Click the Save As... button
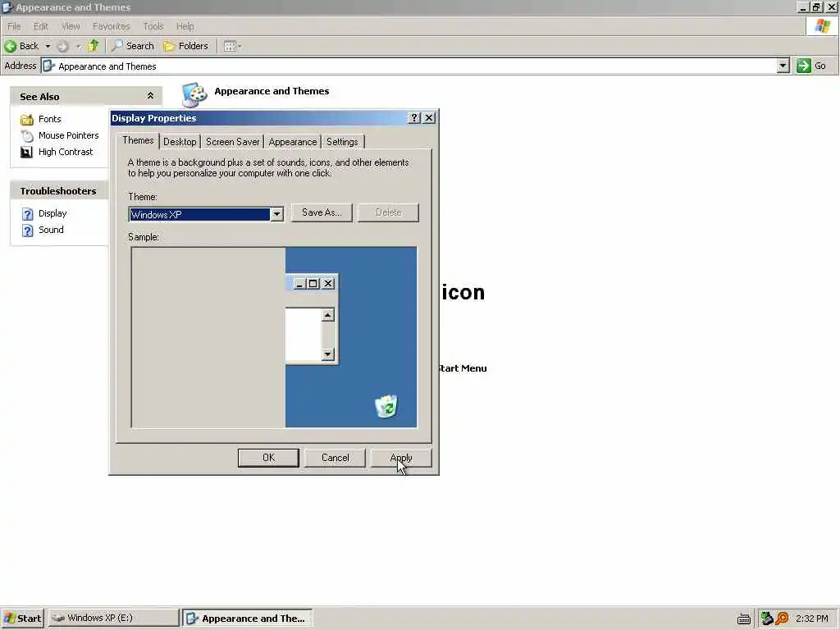Image resolution: width=840 pixels, height=630 pixels. tap(322, 212)
